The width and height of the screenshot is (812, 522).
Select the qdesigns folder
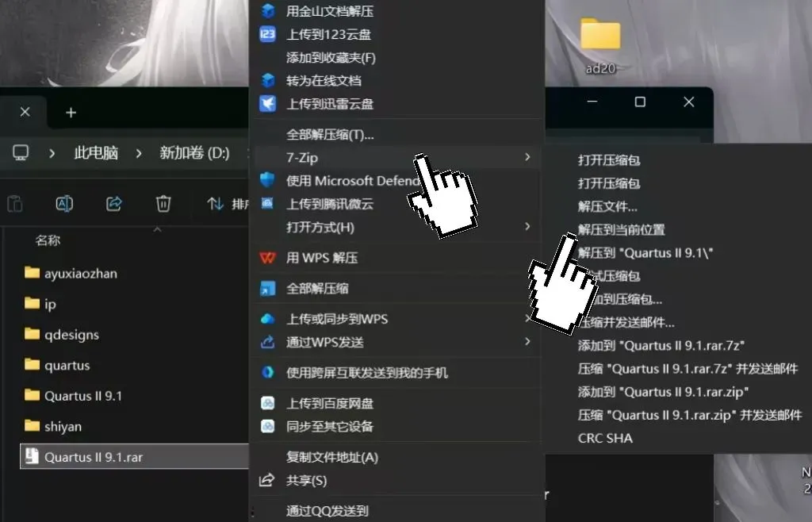point(71,334)
